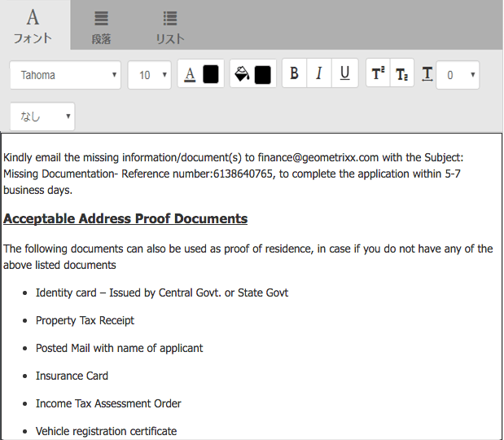Pick the black text color swatch
The image size is (504, 440).
(211, 74)
